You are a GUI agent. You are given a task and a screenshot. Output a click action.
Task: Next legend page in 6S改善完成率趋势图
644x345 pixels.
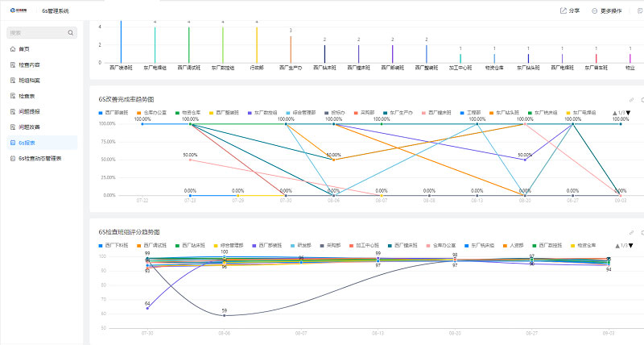(630, 113)
